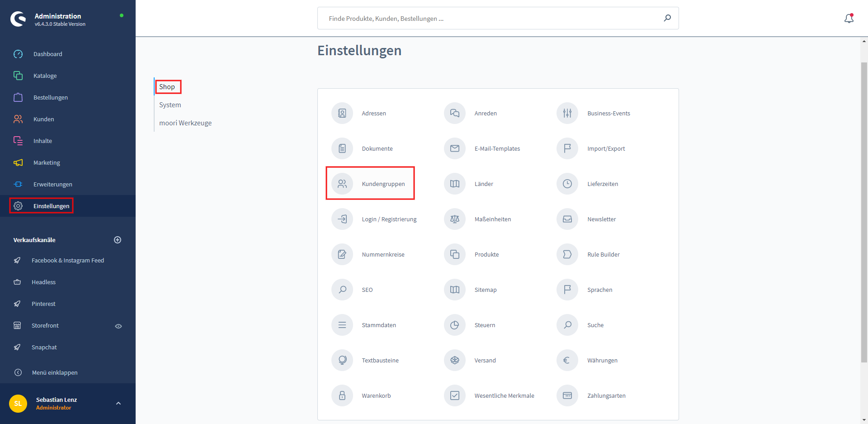The image size is (868, 424).
Task: Select the Währungen euro icon
Action: coord(567,360)
